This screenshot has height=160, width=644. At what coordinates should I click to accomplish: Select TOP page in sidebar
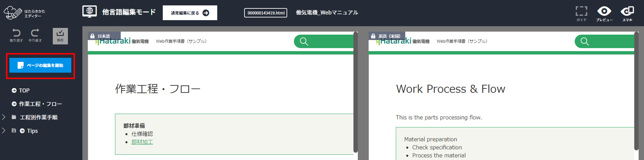click(x=24, y=90)
